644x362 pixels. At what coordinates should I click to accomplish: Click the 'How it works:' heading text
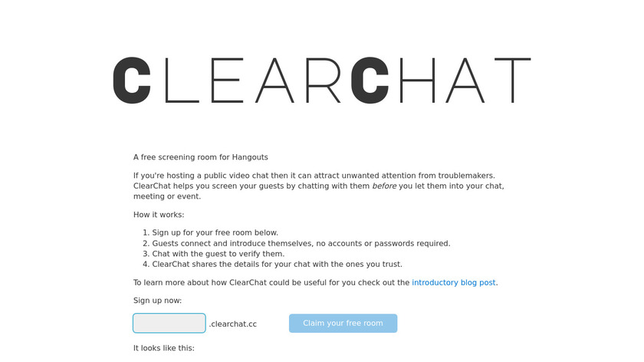pyautogui.click(x=159, y=215)
